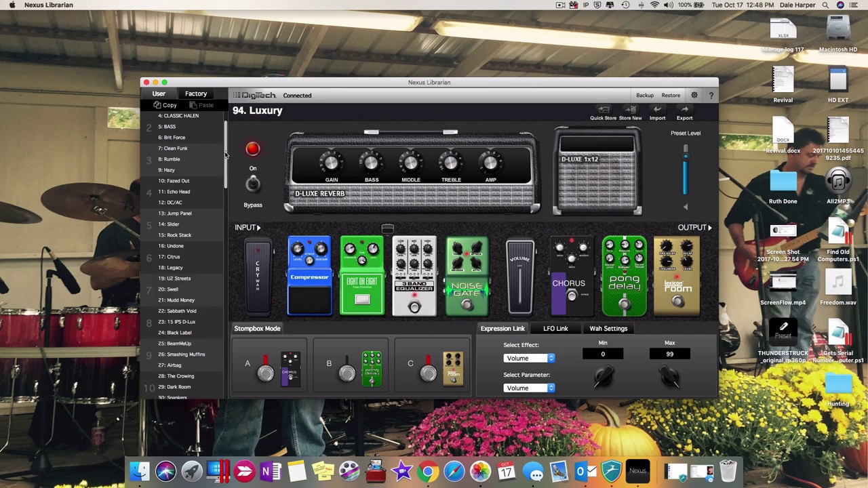Click the Store New icon
This screenshot has height=488, width=868.
click(x=630, y=109)
